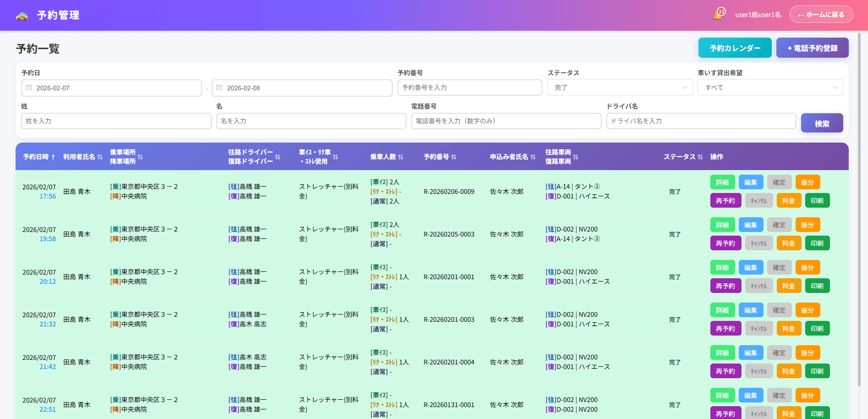This screenshot has width=868, height=419.
Task: Sort by 予約日時 column arrow
Action: tap(53, 157)
